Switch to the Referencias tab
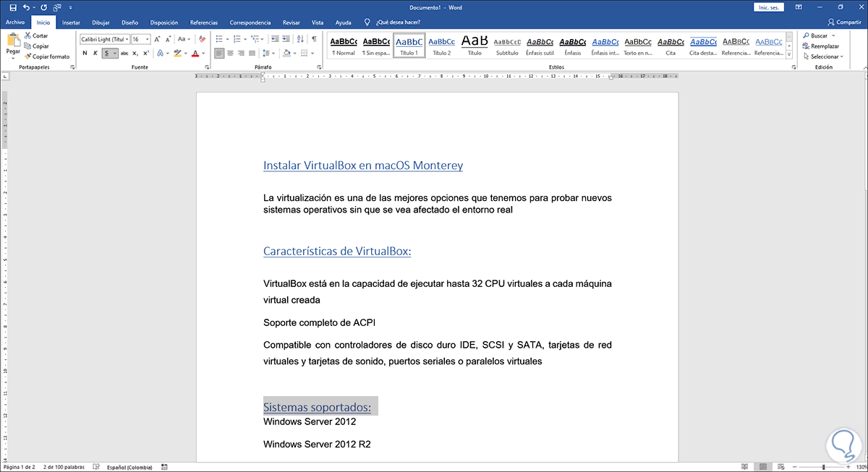868x472 pixels. click(203, 22)
